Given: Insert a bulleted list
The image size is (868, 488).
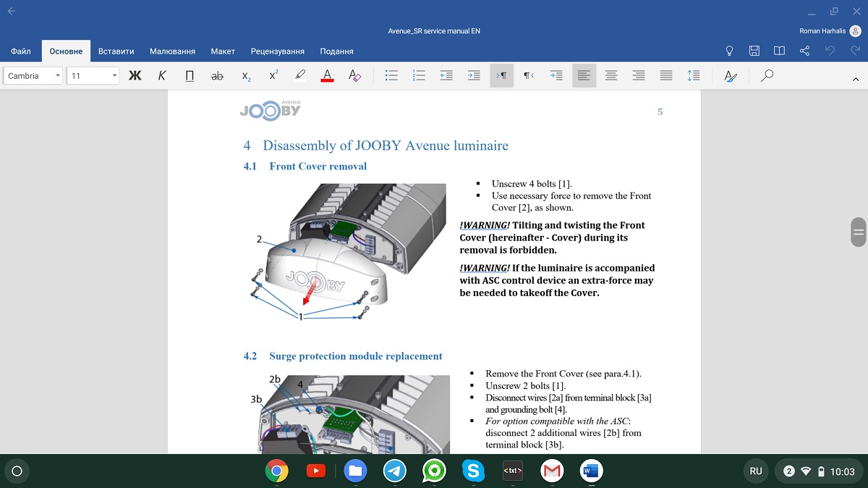Looking at the screenshot, I should click(392, 75).
